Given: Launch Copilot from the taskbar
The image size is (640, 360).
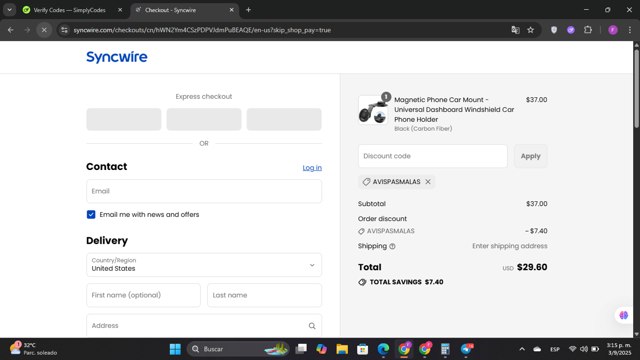Looking at the screenshot, I should [x=322, y=349].
